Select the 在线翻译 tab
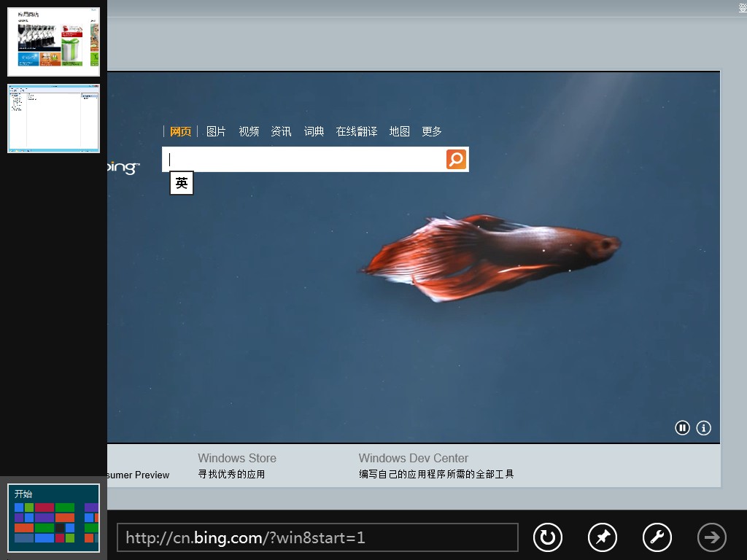 coord(356,131)
